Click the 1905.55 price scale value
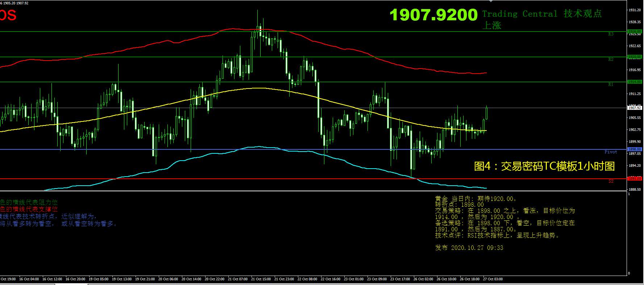 [x=635, y=118]
